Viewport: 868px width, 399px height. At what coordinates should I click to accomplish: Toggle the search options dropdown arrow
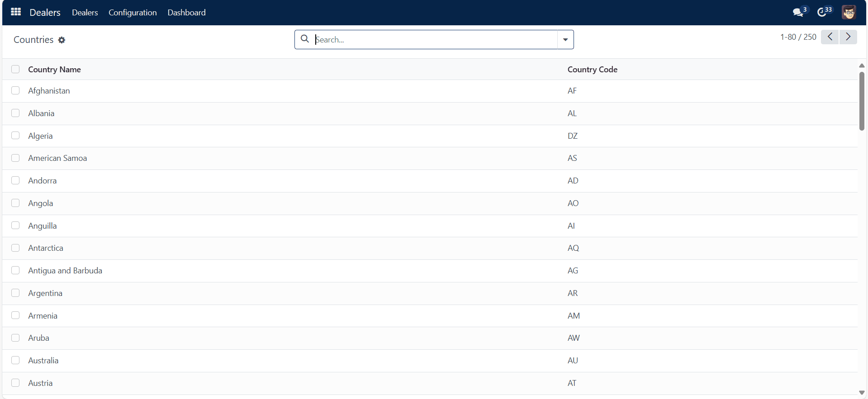[x=565, y=40]
